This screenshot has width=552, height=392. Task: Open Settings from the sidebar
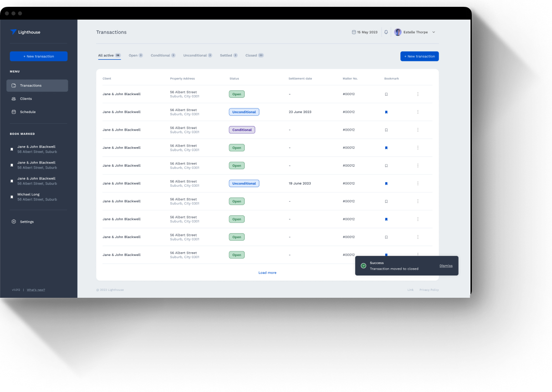26,222
